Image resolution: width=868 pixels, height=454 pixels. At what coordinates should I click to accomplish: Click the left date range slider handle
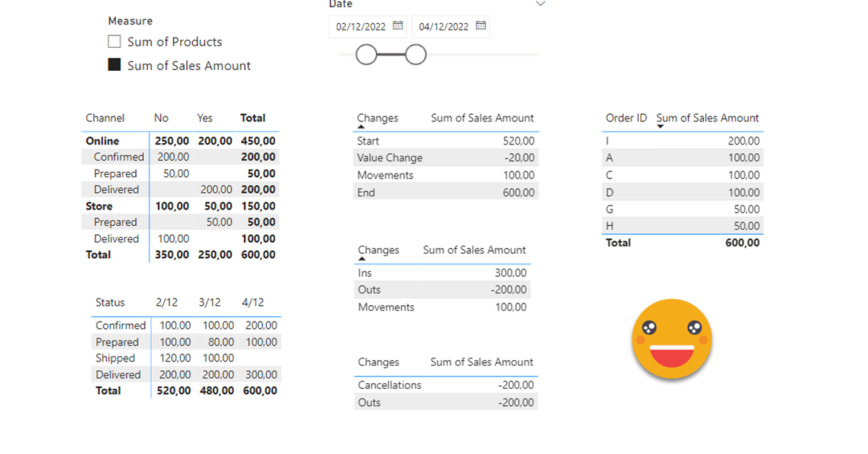367,54
